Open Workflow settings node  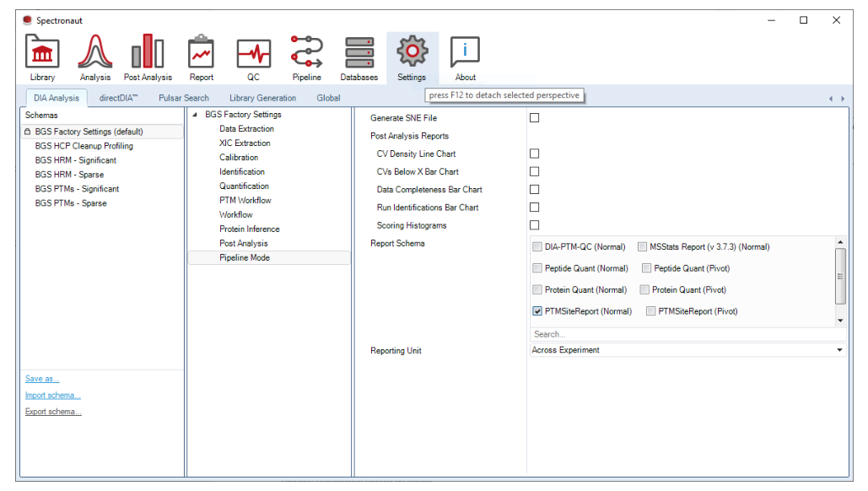coord(236,215)
